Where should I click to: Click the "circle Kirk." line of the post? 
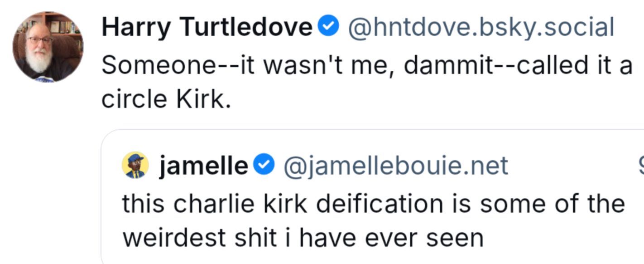tap(166, 99)
